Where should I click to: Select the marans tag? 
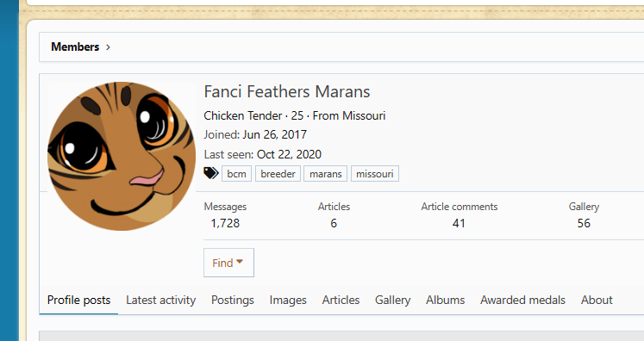tap(326, 174)
